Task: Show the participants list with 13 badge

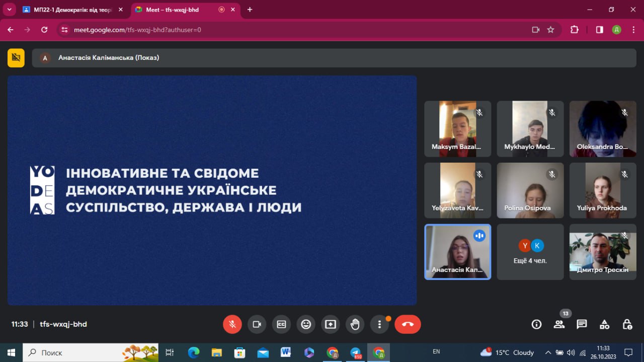Action: coord(559,324)
